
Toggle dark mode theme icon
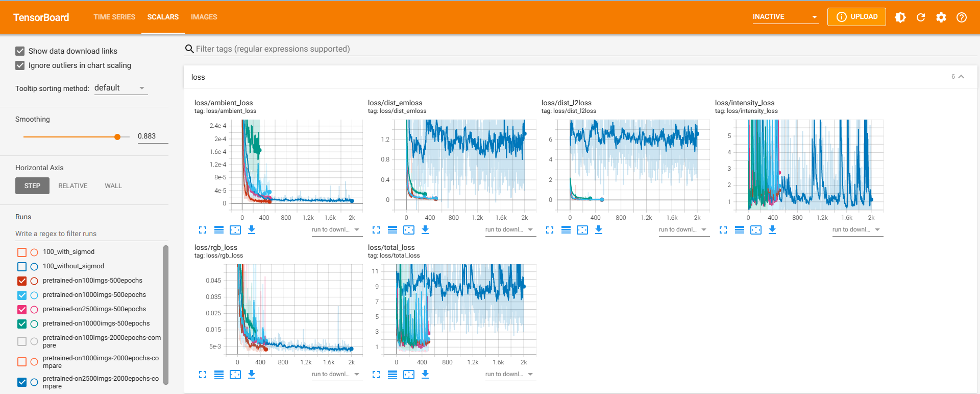[x=900, y=17]
